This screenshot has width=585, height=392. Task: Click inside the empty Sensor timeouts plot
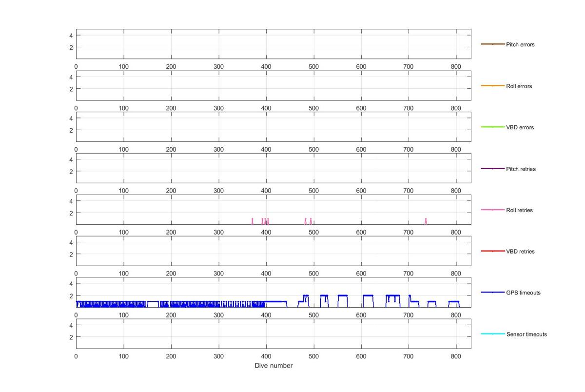273,333
